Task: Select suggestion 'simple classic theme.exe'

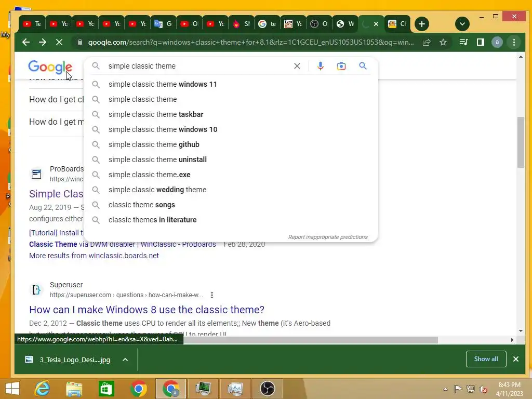Action: [231, 175]
